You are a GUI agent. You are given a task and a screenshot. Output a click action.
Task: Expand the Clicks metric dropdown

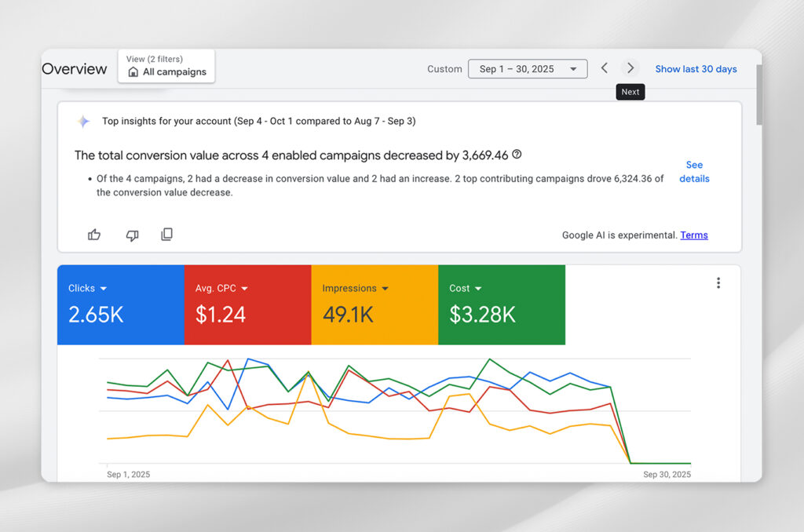(x=104, y=289)
